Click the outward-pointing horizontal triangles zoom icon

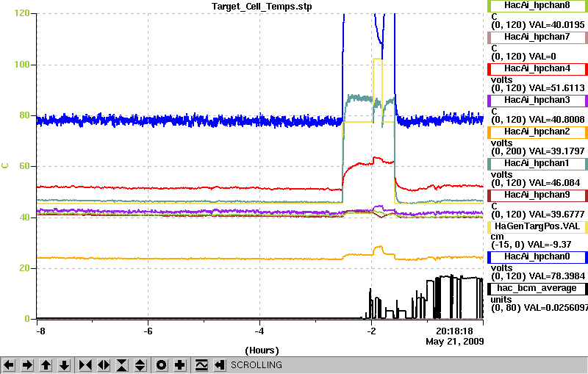pyautogui.click(x=104, y=364)
